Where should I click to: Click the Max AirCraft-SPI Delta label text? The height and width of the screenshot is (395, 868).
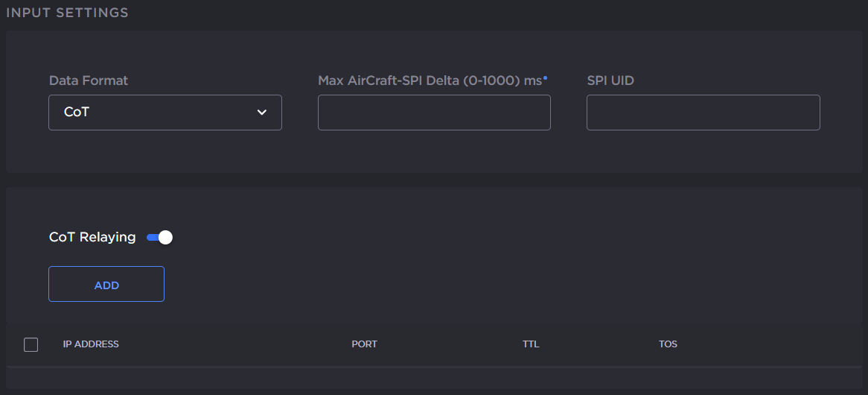coord(430,80)
